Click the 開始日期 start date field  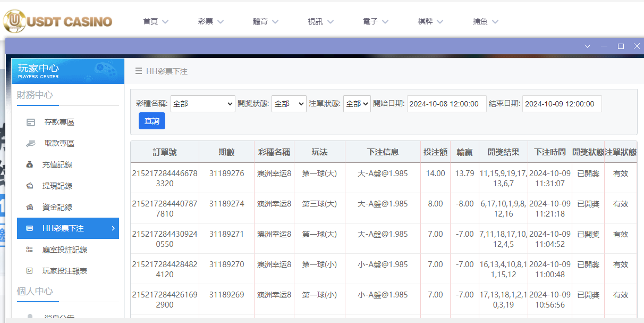coord(446,104)
